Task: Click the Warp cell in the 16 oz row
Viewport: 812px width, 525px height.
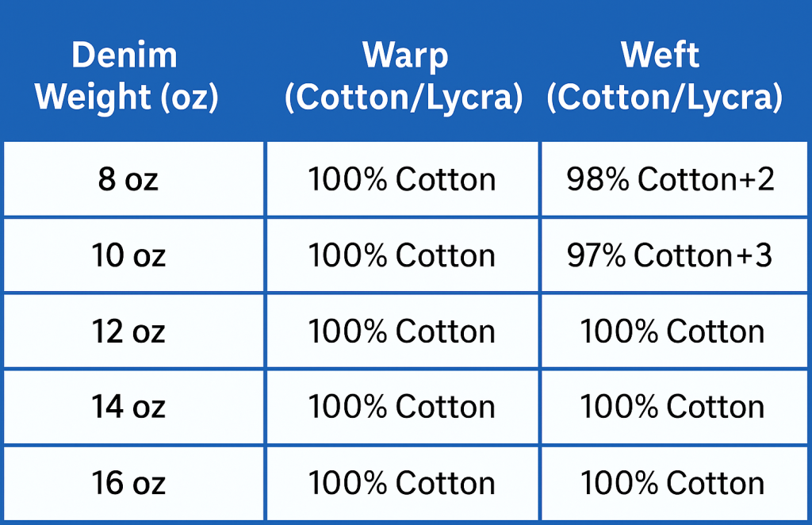Action: tap(402, 483)
